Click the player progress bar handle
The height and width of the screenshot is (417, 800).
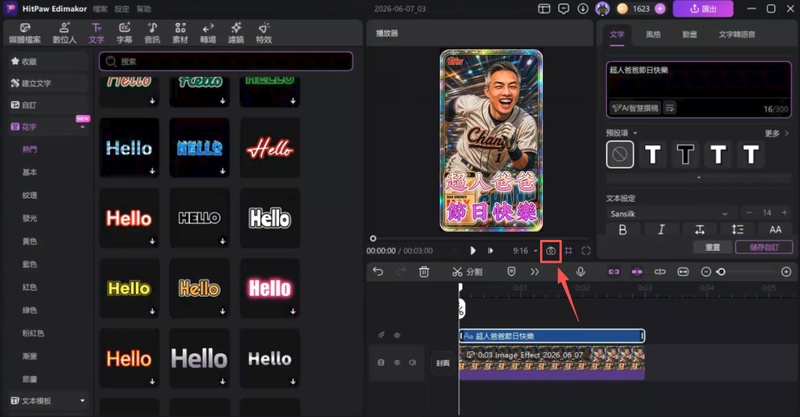click(373, 238)
